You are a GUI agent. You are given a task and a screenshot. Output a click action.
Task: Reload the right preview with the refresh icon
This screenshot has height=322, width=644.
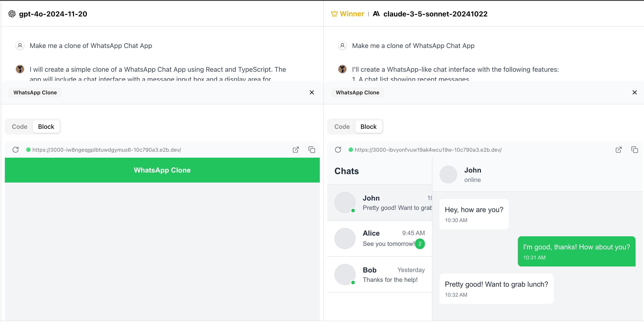338,150
